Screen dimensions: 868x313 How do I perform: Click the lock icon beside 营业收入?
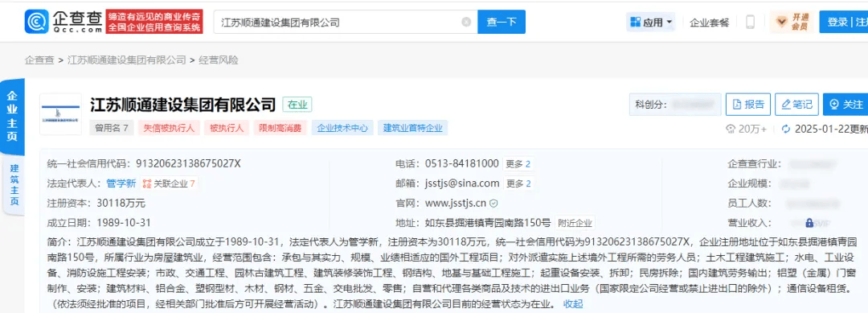click(809, 223)
